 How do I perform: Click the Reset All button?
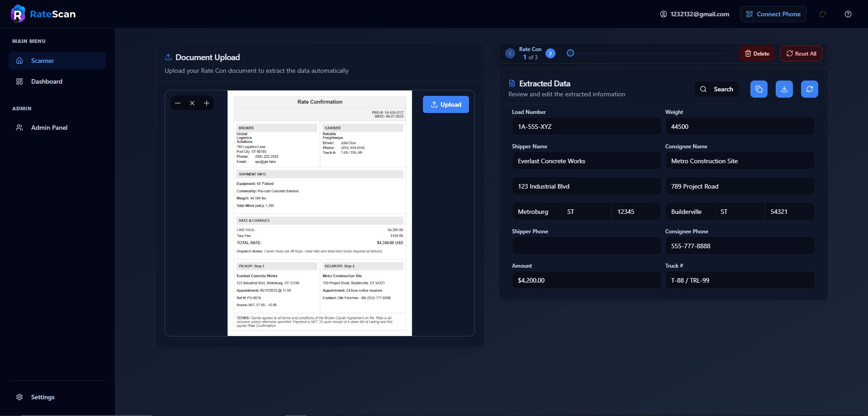(801, 53)
